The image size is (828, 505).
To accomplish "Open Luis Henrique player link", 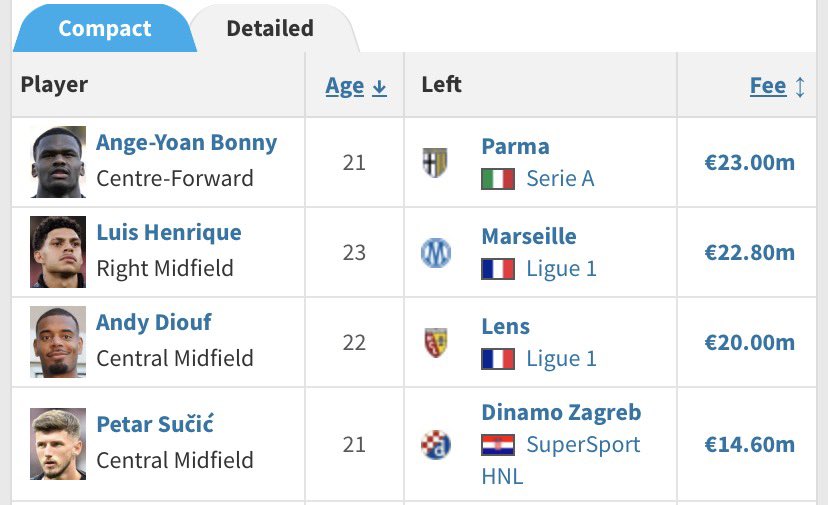I will 168,232.
